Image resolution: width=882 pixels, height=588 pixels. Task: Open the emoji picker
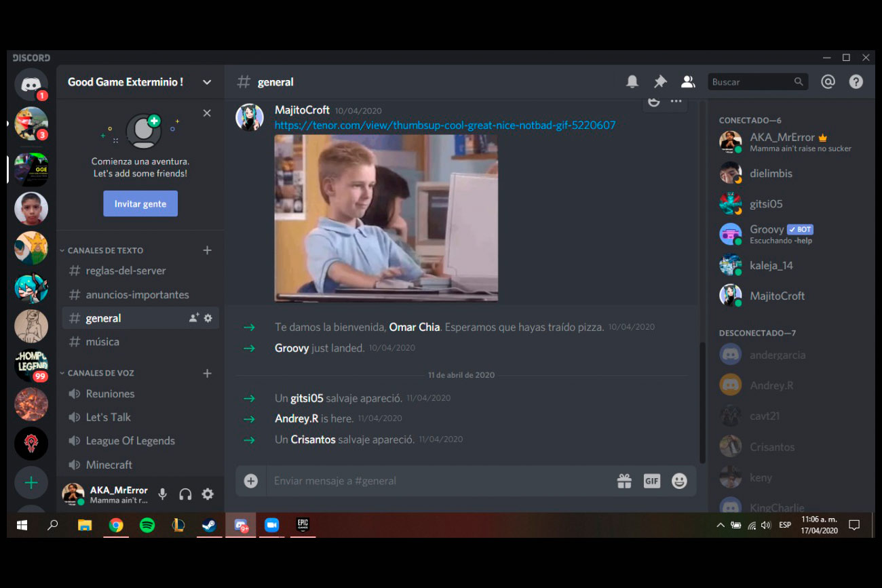click(x=679, y=481)
